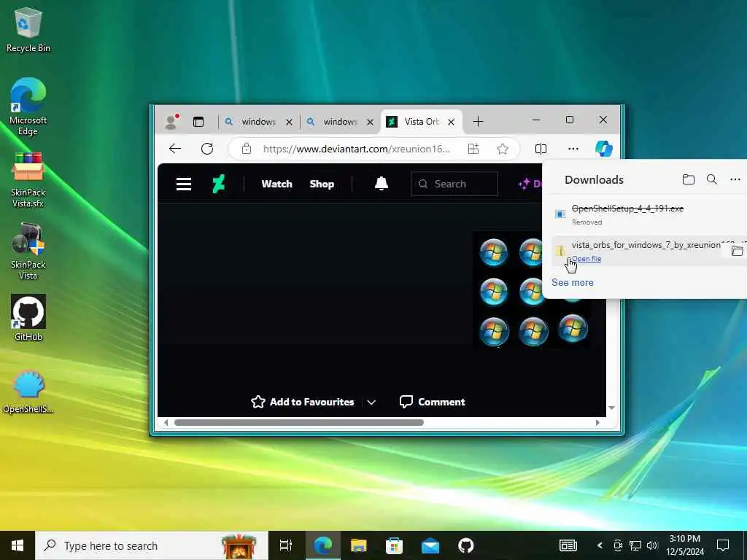Open Mail app from taskbar
This screenshot has width=747, height=560.
point(430,545)
